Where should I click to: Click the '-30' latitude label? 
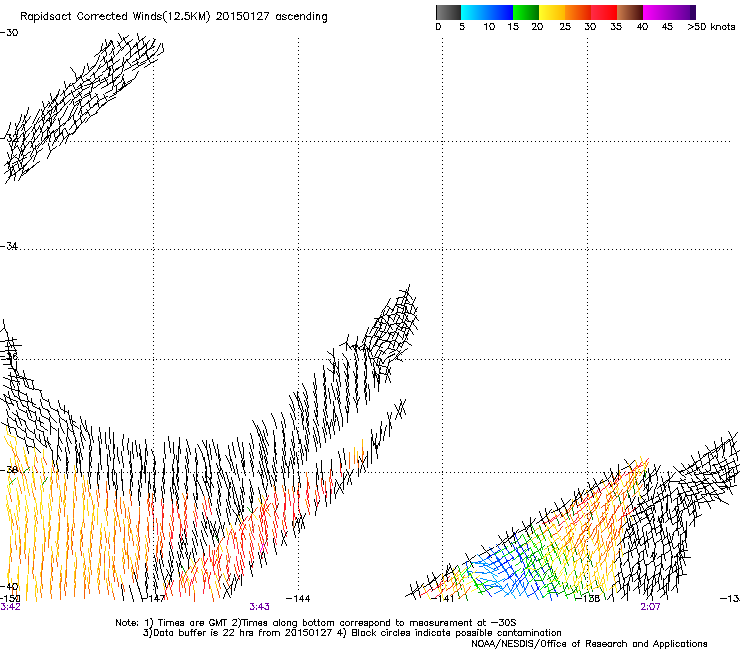(x=9, y=33)
